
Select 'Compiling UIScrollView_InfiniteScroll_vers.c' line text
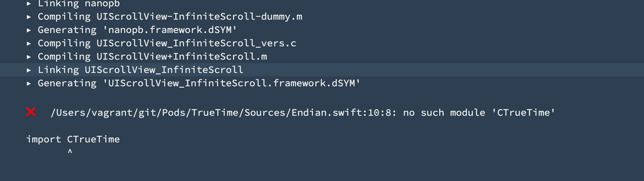(x=167, y=43)
